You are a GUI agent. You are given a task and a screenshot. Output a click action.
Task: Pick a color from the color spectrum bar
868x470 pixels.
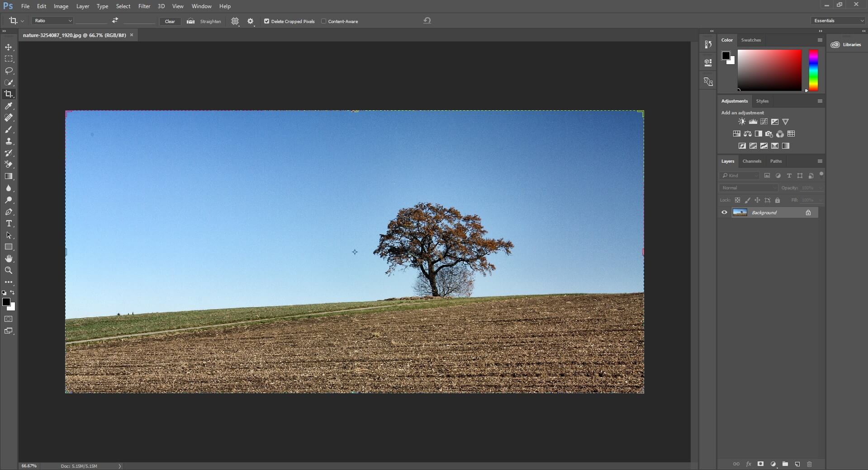(813, 70)
